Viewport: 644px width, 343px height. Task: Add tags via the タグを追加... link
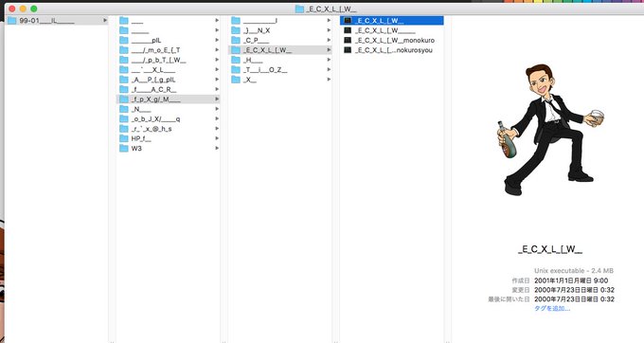click(x=552, y=308)
